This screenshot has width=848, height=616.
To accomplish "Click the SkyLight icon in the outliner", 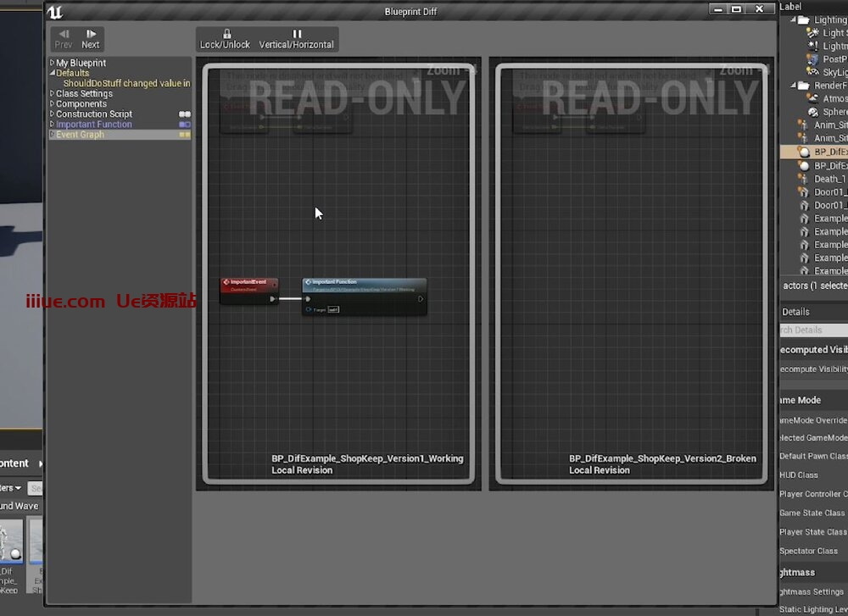I will click(812, 72).
